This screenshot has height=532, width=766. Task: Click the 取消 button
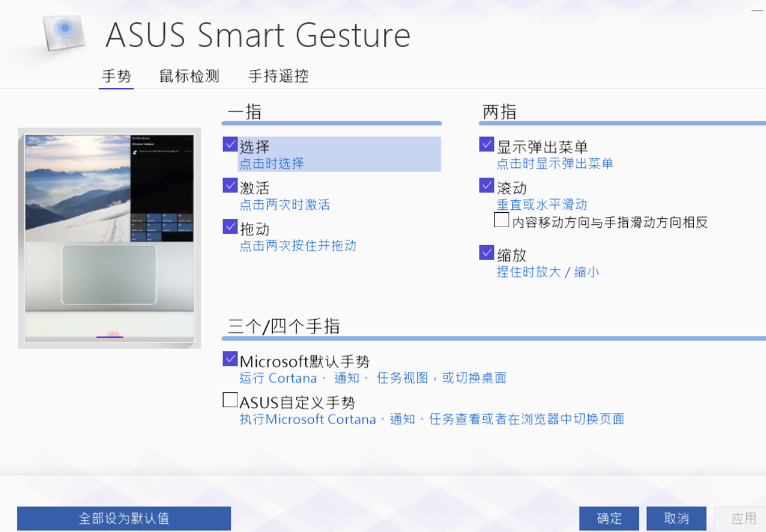coord(676,518)
